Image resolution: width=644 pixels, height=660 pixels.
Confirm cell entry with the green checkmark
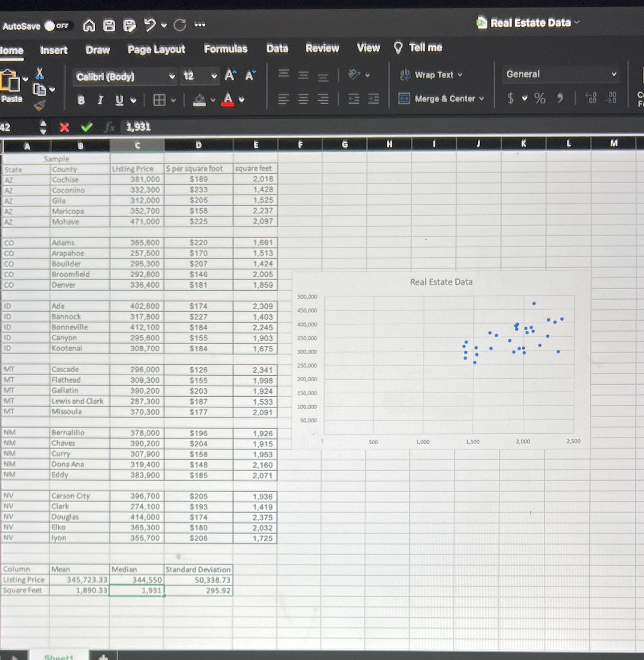point(87,127)
